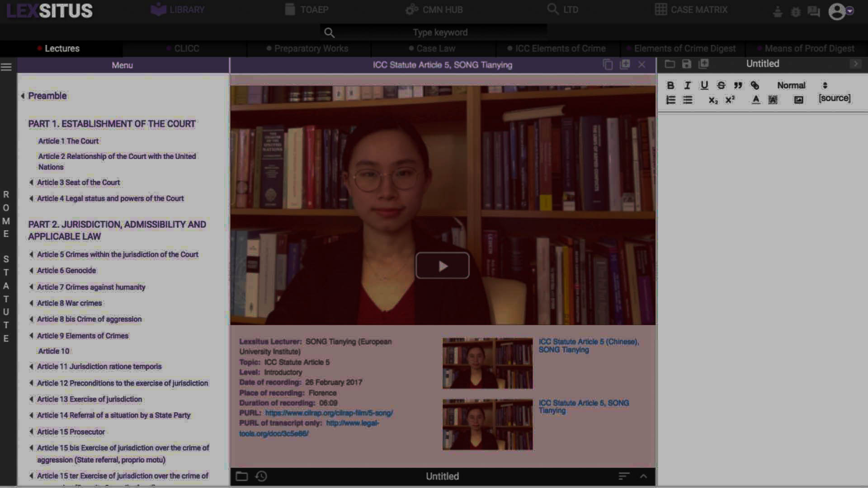
Task: Open the Chinese Article 5 lecture thumbnail
Action: (487, 363)
